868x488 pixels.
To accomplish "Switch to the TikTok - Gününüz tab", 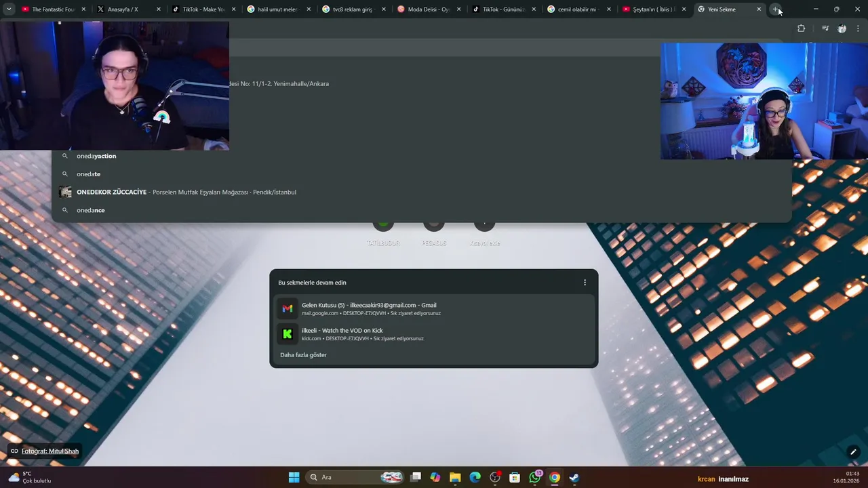I will (504, 9).
